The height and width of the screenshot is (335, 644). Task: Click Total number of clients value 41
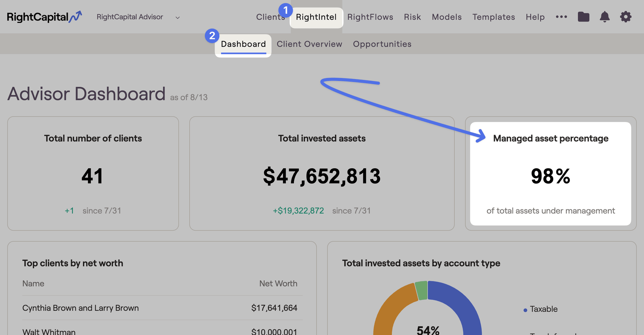(92, 176)
